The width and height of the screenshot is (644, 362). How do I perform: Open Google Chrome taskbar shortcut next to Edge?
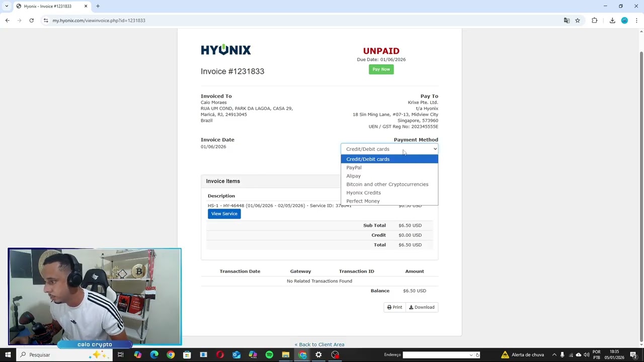click(171, 355)
